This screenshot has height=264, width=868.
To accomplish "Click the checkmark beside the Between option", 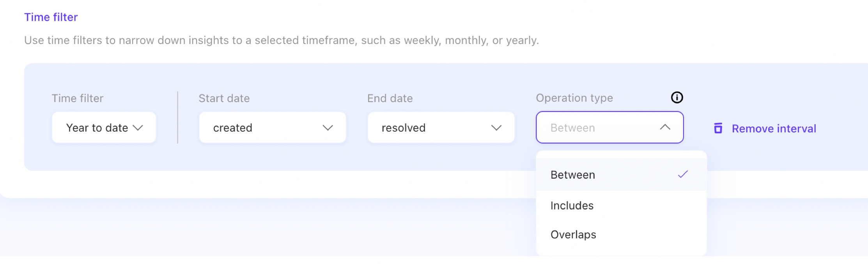I will [683, 174].
